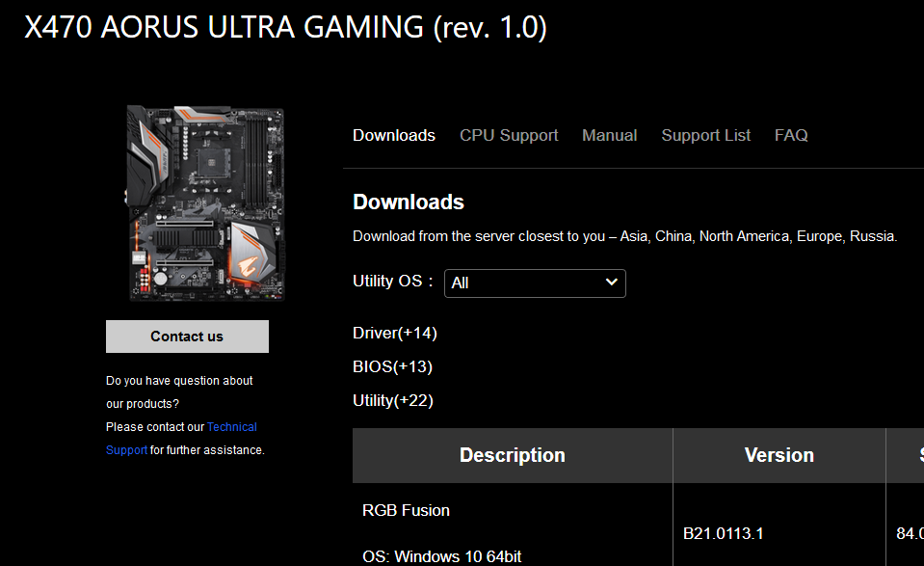
Task: Collapse the Utility(+22) section
Action: tap(393, 400)
